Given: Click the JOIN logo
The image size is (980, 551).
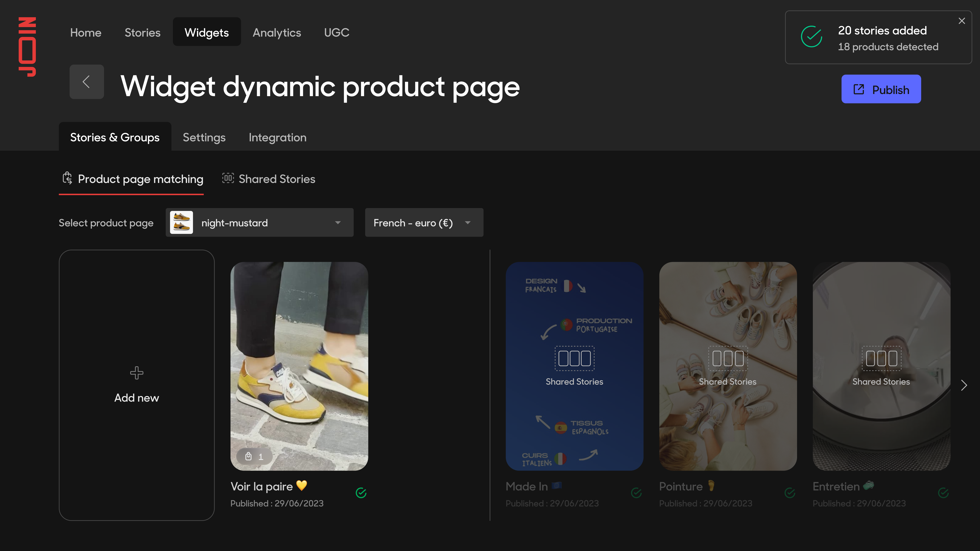Looking at the screenshot, I should [x=27, y=47].
